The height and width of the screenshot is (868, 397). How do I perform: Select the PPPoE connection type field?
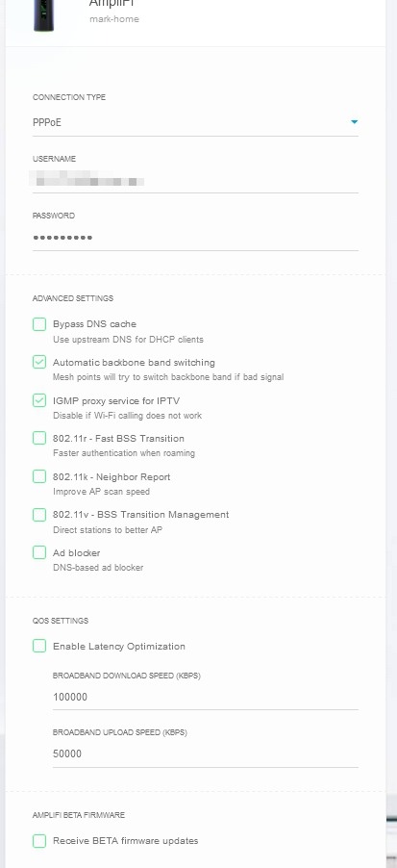(x=195, y=122)
